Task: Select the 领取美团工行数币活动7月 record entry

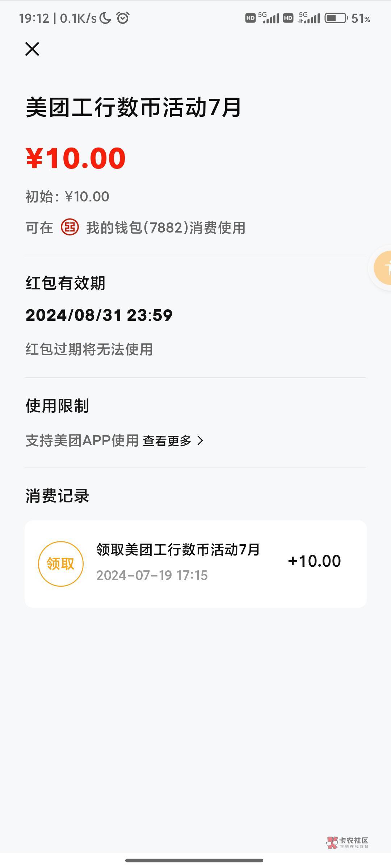Action: [178, 550]
